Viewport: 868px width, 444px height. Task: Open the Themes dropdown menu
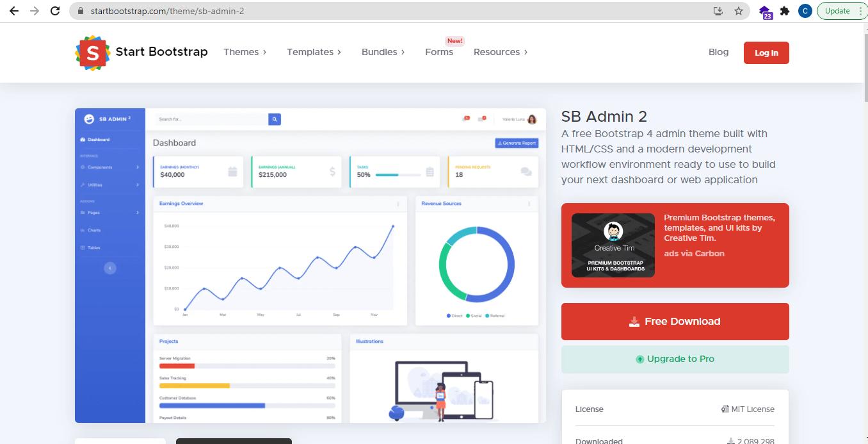[245, 52]
